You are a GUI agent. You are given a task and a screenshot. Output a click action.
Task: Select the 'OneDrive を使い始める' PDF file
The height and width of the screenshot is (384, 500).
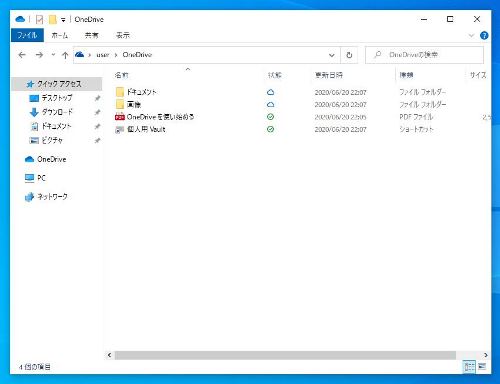pyautogui.click(x=160, y=117)
